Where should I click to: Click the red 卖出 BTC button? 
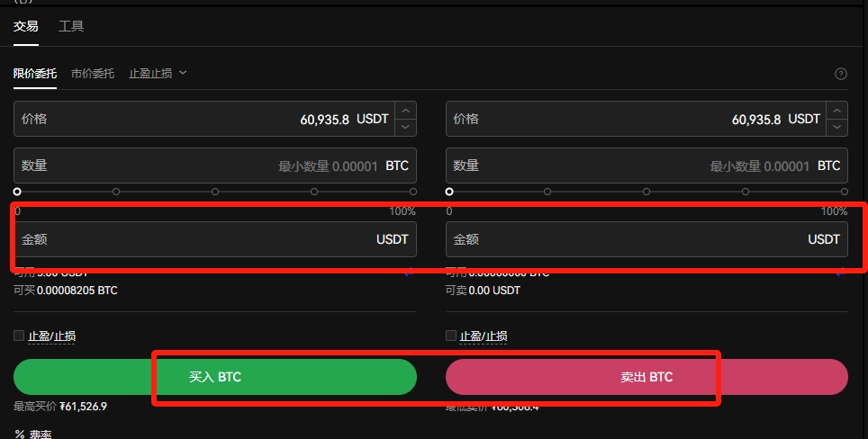[646, 377]
